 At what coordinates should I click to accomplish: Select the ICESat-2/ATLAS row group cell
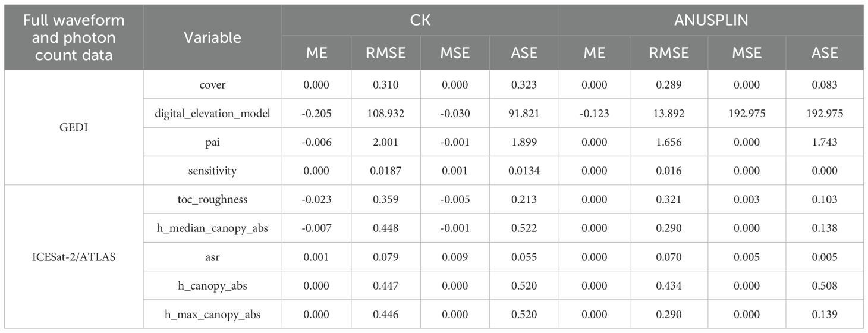tap(74, 257)
